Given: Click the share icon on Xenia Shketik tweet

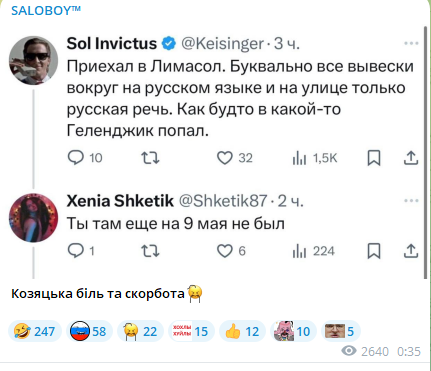Looking at the screenshot, I should pyautogui.click(x=411, y=251).
